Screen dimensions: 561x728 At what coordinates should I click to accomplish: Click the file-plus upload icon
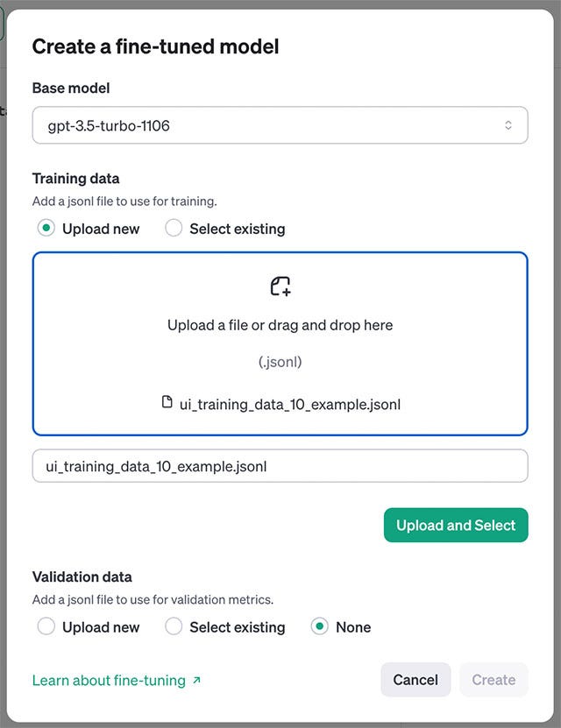tap(280, 286)
